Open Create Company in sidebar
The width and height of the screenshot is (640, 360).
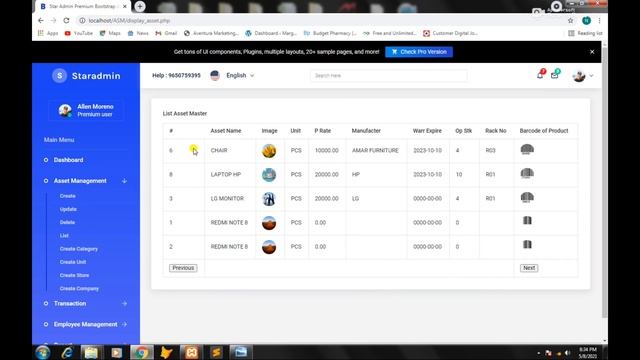point(79,289)
